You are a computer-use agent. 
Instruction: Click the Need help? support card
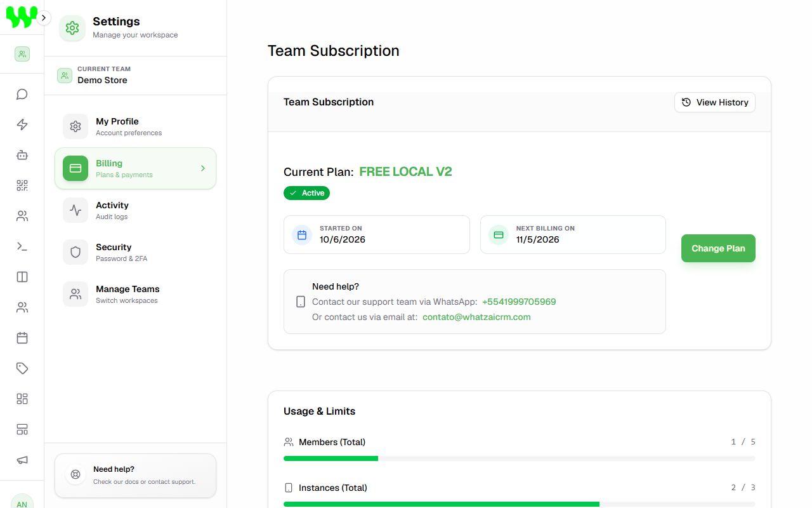point(135,476)
